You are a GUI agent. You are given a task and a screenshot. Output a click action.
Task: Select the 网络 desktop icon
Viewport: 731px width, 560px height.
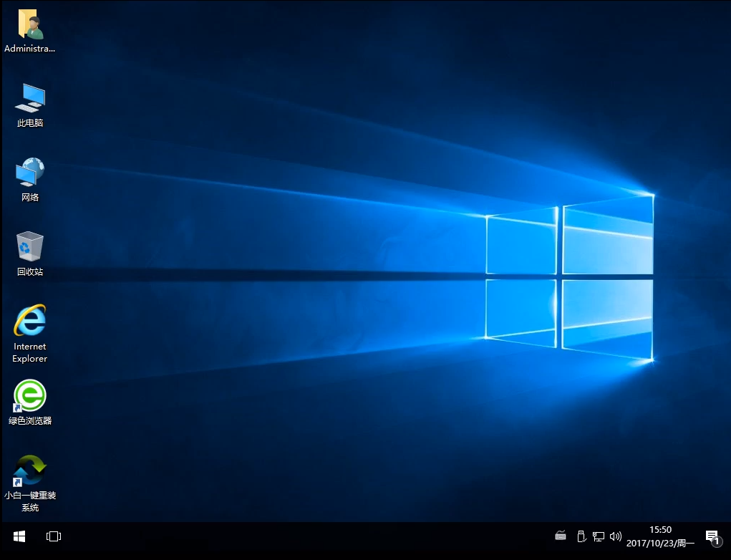[x=30, y=180]
